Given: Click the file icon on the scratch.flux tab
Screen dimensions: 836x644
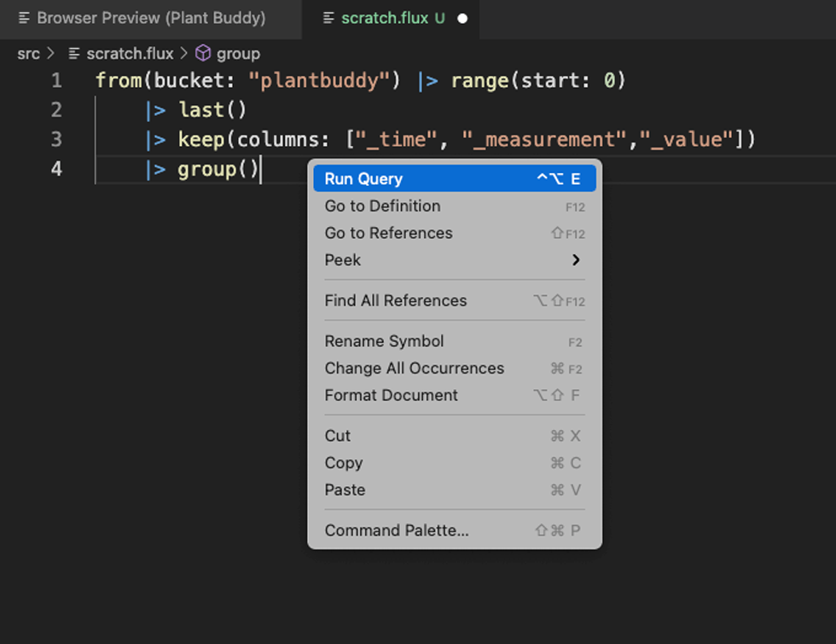Looking at the screenshot, I should click(x=328, y=19).
